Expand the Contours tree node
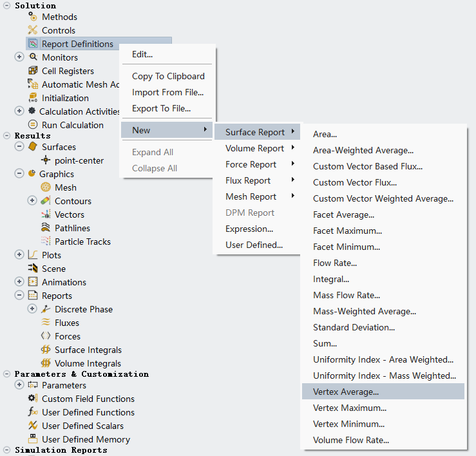The height and width of the screenshot is (456, 476). point(32,201)
